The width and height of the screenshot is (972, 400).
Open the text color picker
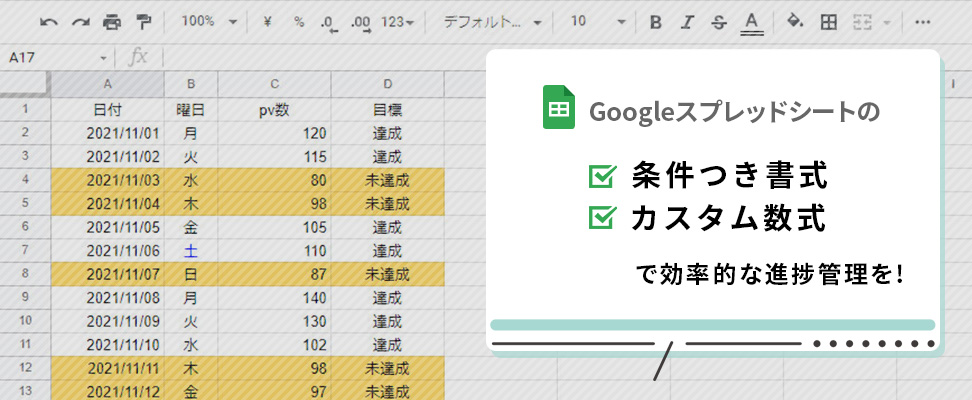(751, 23)
